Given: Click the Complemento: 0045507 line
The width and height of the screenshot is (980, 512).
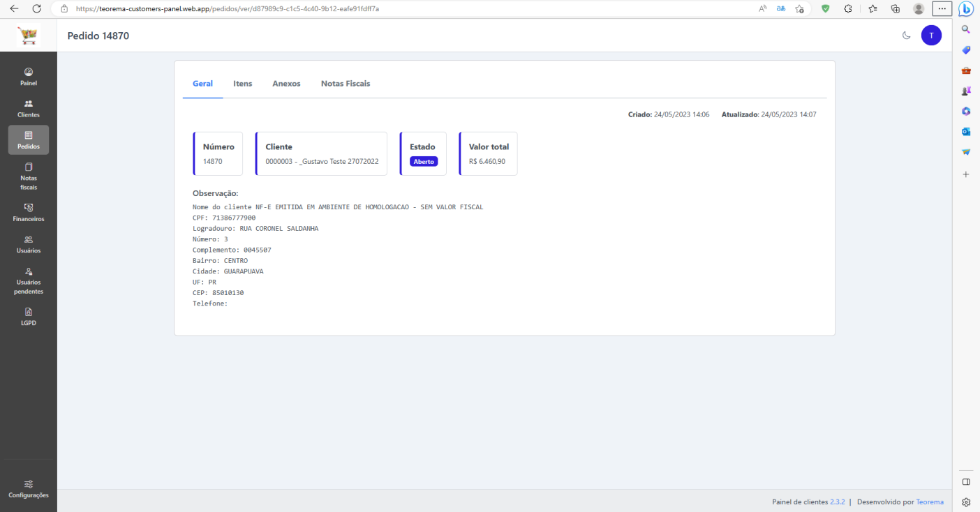Looking at the screenshot, I should [232, 250].
